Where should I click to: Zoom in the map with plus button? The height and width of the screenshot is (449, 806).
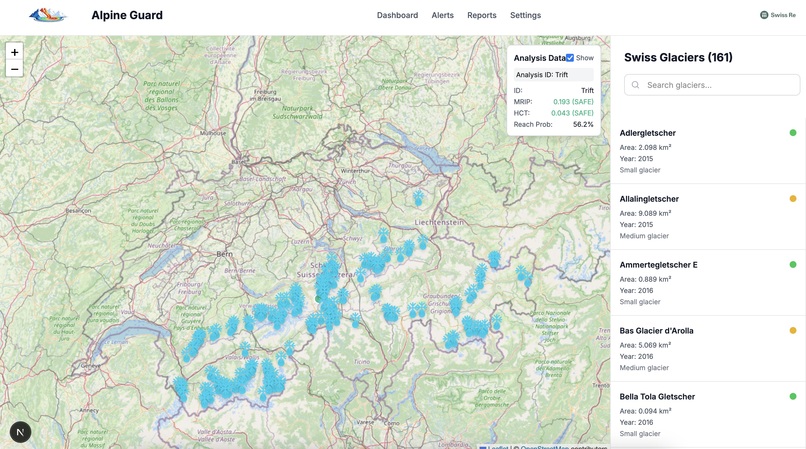[14, 52]
